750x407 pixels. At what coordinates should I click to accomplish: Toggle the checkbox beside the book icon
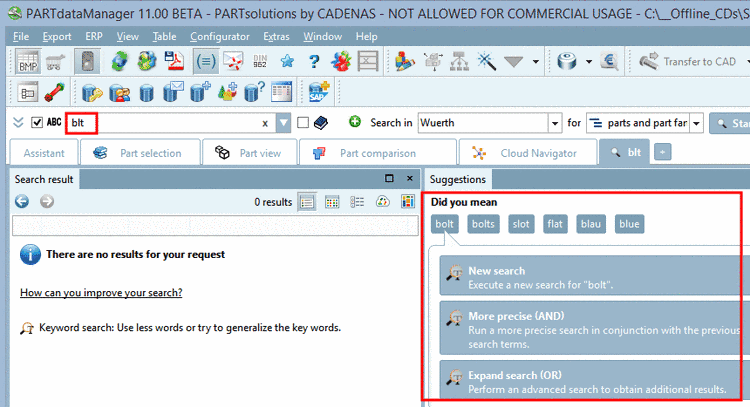(x=303, y=123)
